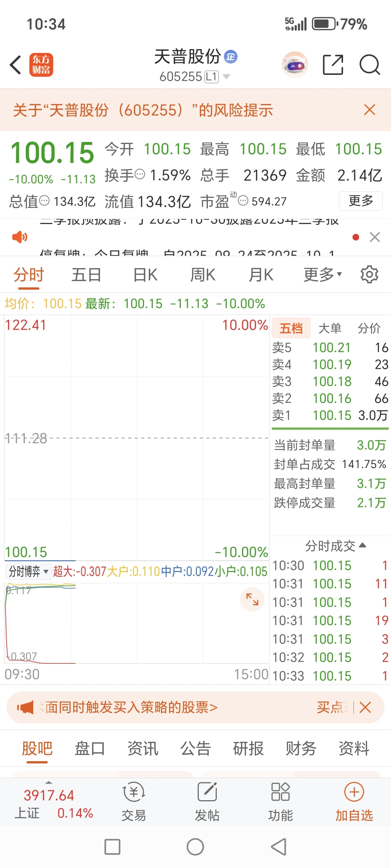391x868 pixels.
Task: Open the 财务 finance tab
Action: tap(301, 749)
